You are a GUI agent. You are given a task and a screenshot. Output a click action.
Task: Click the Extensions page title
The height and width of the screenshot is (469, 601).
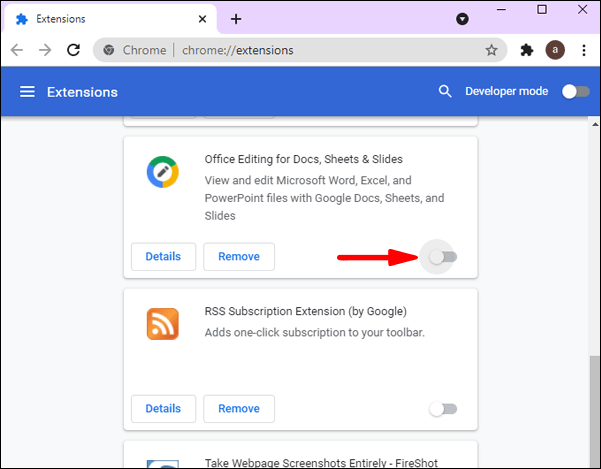pyautogui.click(x=82, y=92)
